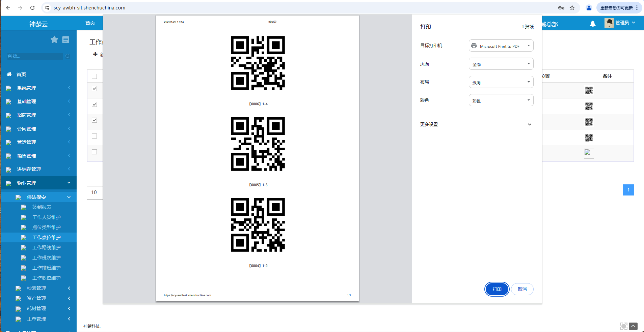Viewport: 644px width, 332px height.
Task: Toggle the select-all header checkbox
Action: pos(95,77)
